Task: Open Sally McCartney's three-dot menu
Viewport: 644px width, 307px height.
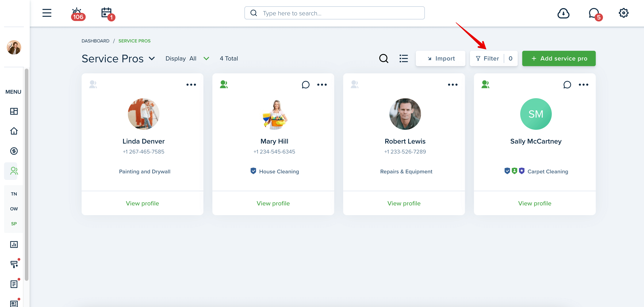Action: tap(583, 85)
